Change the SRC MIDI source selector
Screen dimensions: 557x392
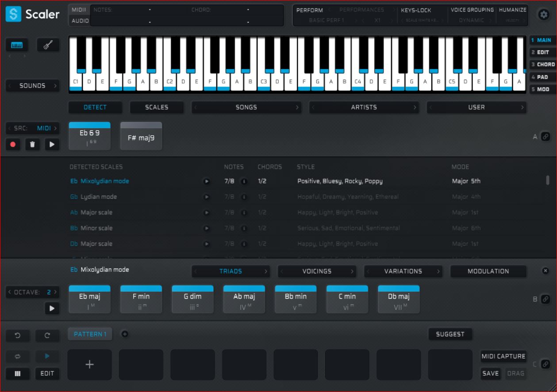coord(32,128)
